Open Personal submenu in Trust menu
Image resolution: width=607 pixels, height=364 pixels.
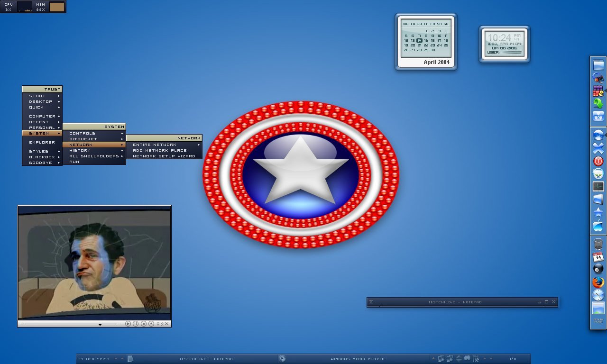[42, 127]
